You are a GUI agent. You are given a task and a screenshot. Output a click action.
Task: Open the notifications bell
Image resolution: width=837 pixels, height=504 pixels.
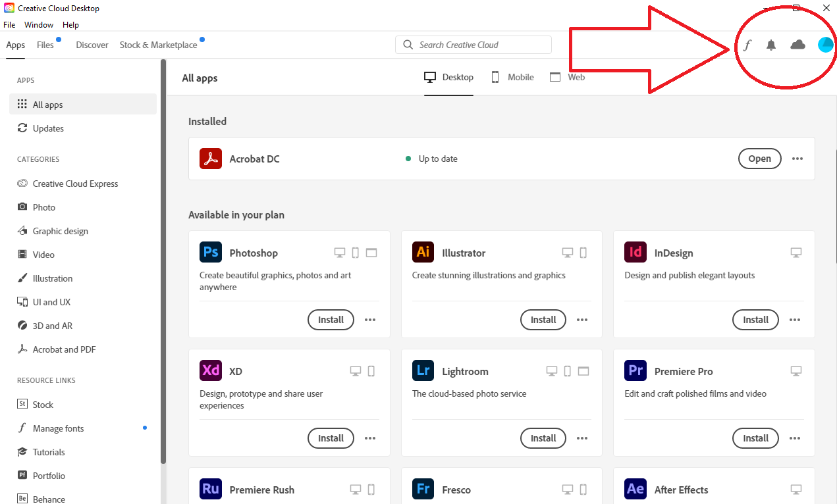tap(771, 45)
